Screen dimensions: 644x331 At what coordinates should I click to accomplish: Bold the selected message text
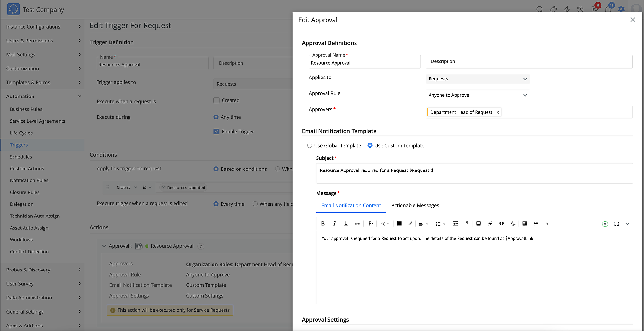click(x=323, y=224)
